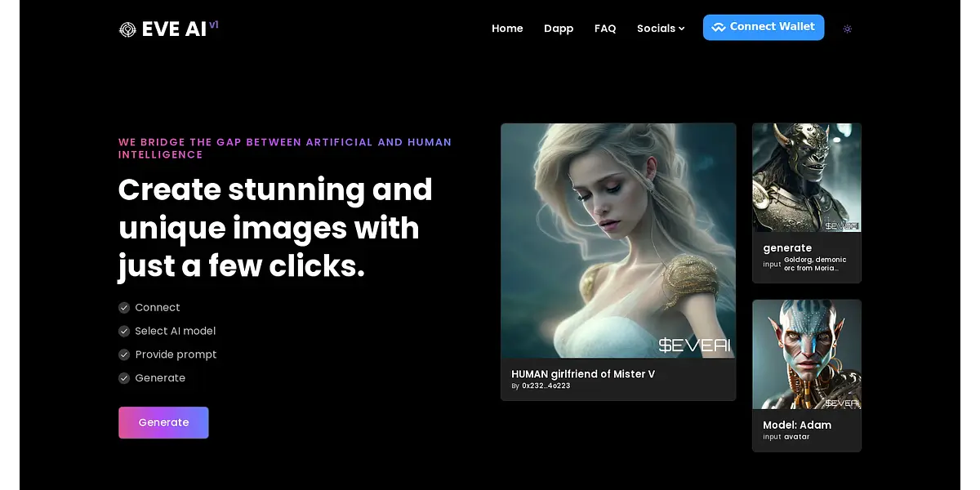The width and height of the screenshot is (980, 490).
Task: Click the wallet icon in Connect Wallet
Action: [718, 27]
